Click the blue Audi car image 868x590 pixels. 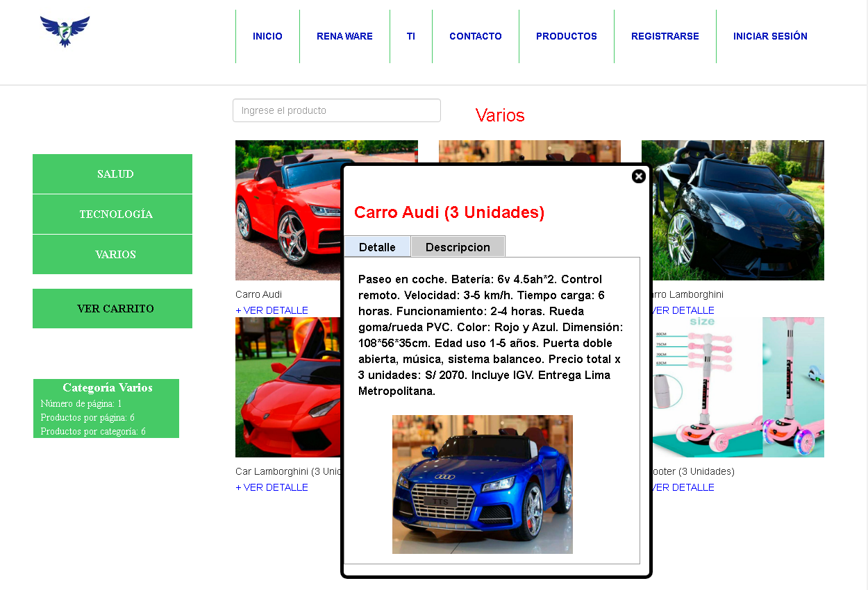482,484
